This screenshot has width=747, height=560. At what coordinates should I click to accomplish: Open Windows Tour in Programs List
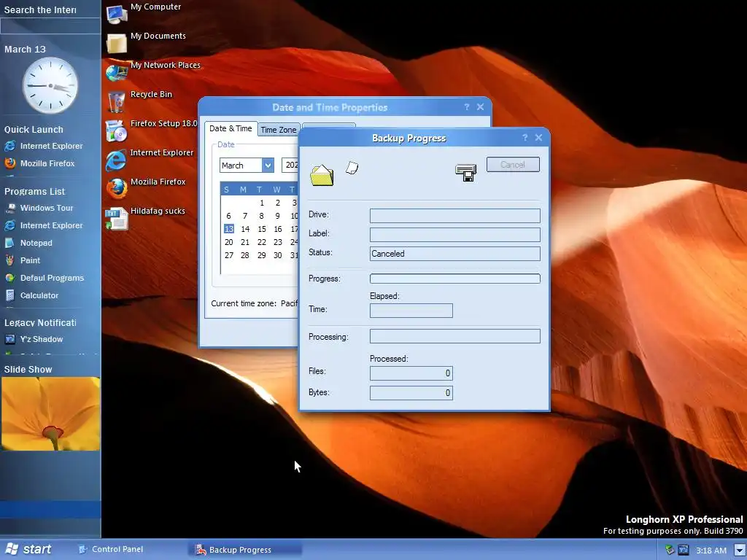[x=39, y=208]
